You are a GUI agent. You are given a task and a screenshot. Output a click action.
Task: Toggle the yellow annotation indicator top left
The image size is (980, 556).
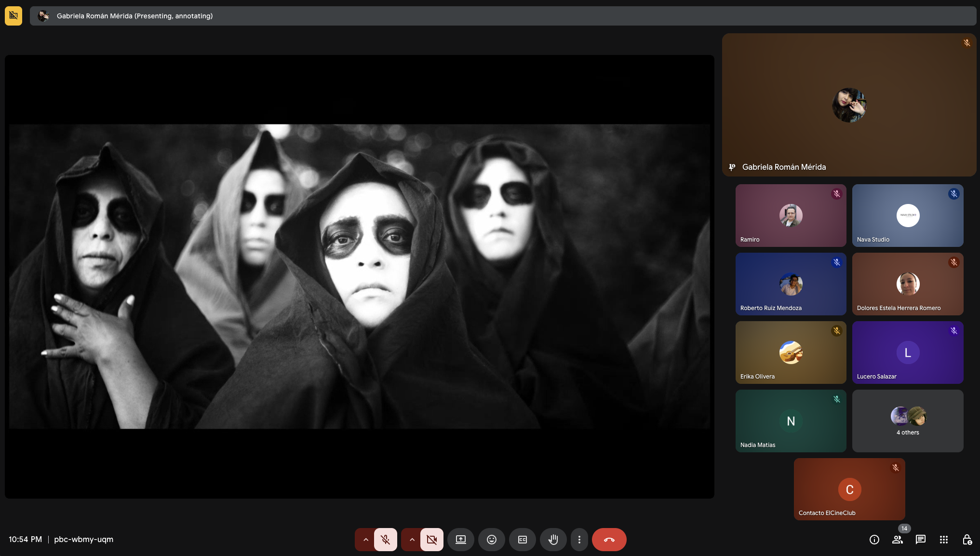click(x=13, y=16)
